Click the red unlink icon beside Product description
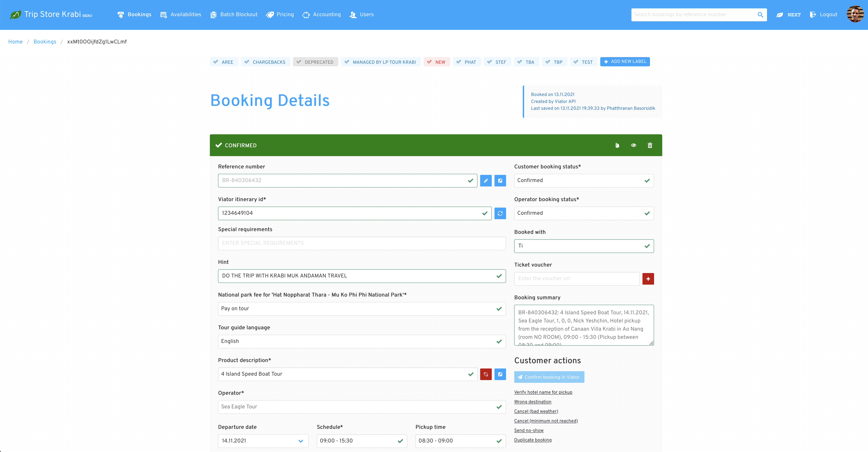Image resolution: width=868 pixels, height=452 pixels. click(x=486, y=374)
